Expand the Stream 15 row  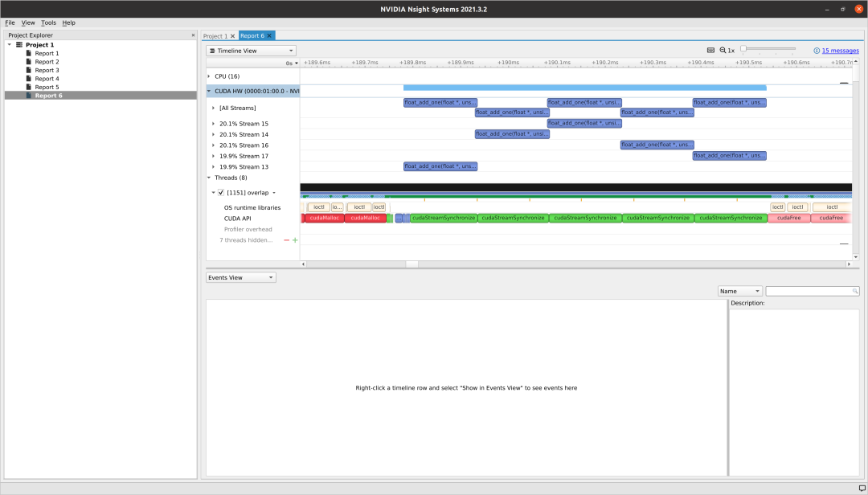[213, 124]
